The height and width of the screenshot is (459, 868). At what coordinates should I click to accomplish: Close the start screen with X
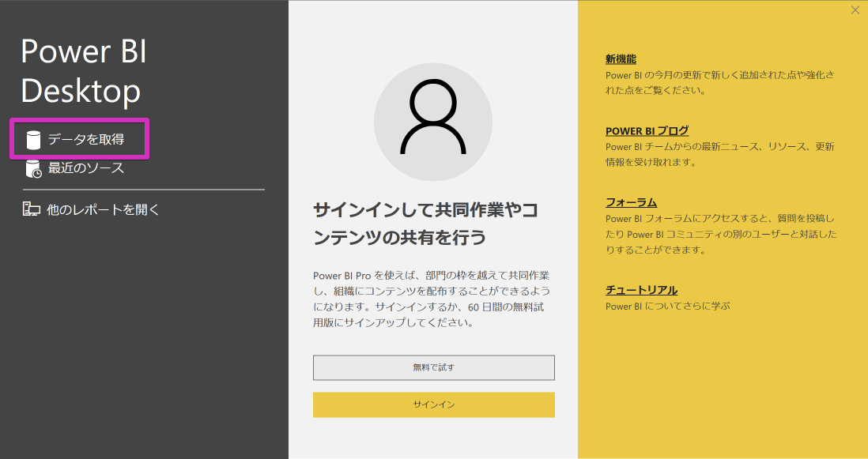pos(855,10)
